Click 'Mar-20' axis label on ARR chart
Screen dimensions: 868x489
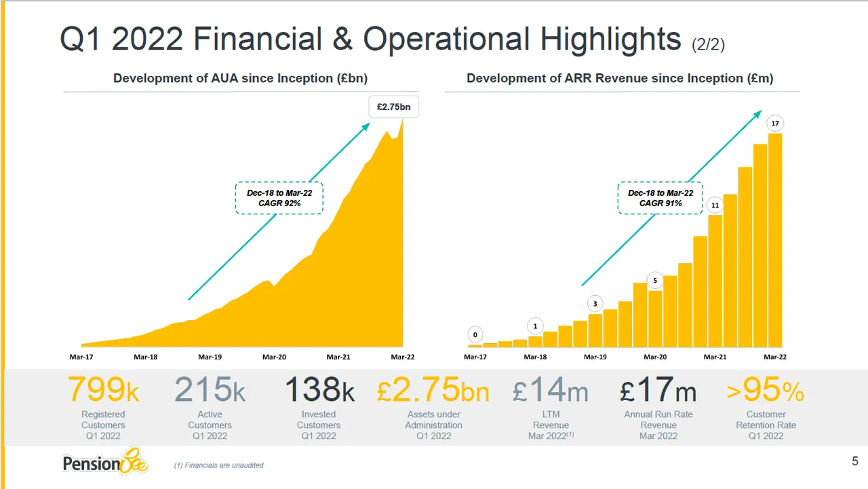pyautogui.click(x=655, y=356)
